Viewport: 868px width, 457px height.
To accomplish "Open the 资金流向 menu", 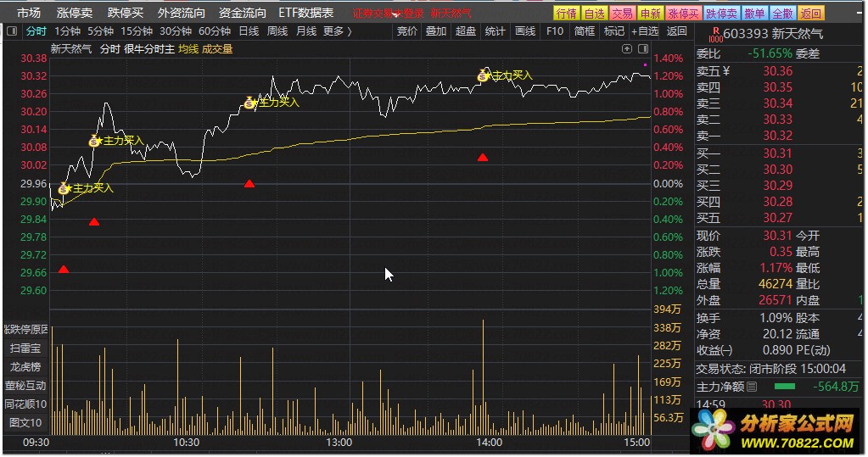I will (242, 13).
